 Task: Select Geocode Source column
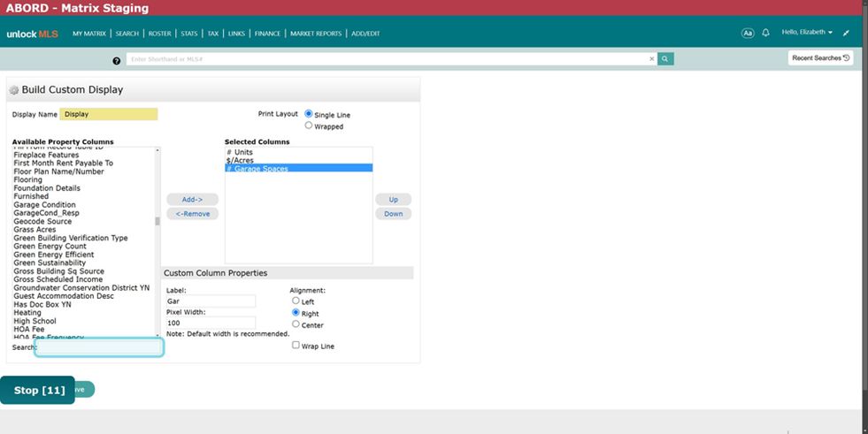[x=42, y=221]
